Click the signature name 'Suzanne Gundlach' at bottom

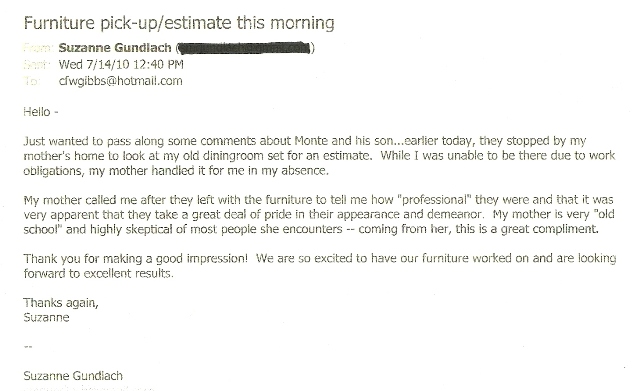point(73,376)
